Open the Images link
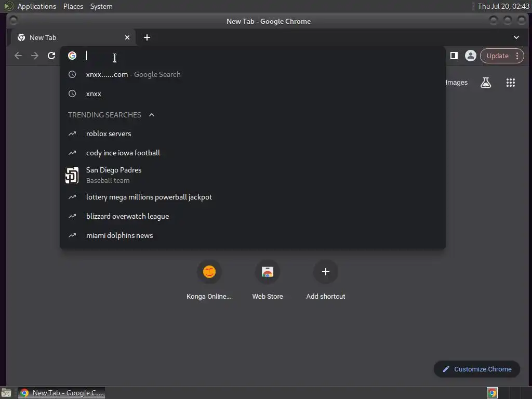The width and height of the screenshot is (532, 399). 456,83
